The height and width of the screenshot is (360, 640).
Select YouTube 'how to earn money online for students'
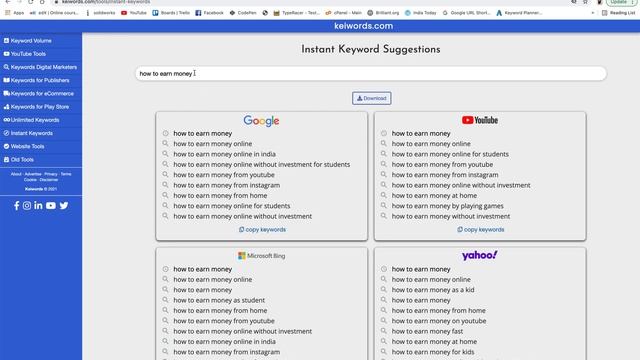click(x=450, y=154)
